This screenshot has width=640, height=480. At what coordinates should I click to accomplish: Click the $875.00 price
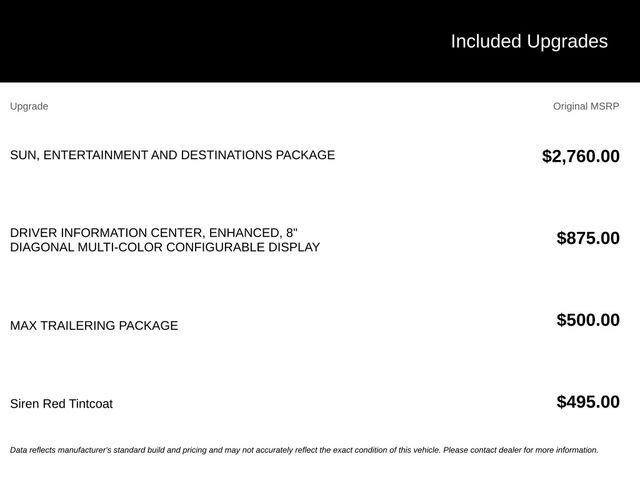coord(588,238)
